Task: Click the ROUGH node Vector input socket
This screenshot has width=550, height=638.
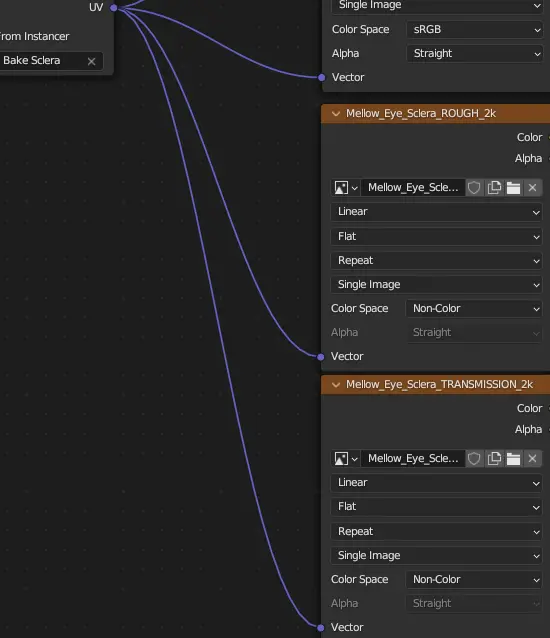Action: click(321, 357)
